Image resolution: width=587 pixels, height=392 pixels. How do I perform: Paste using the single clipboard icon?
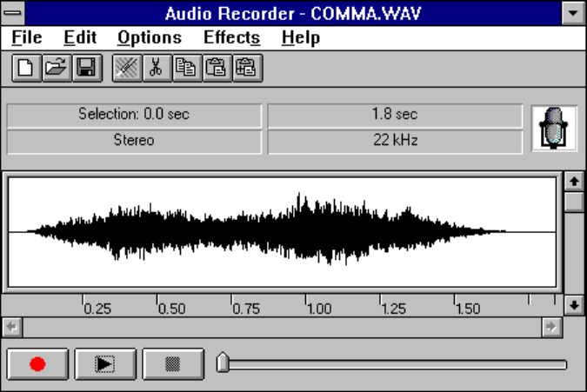point(217,68)
